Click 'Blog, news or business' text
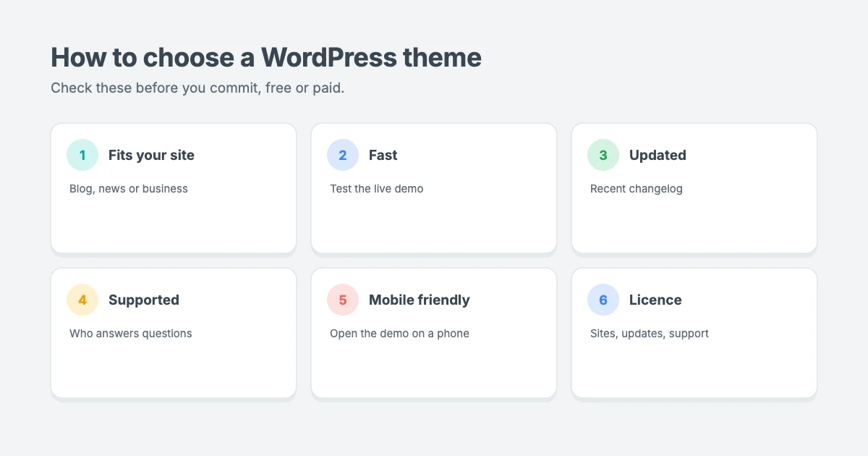 [x=129, y=189]
